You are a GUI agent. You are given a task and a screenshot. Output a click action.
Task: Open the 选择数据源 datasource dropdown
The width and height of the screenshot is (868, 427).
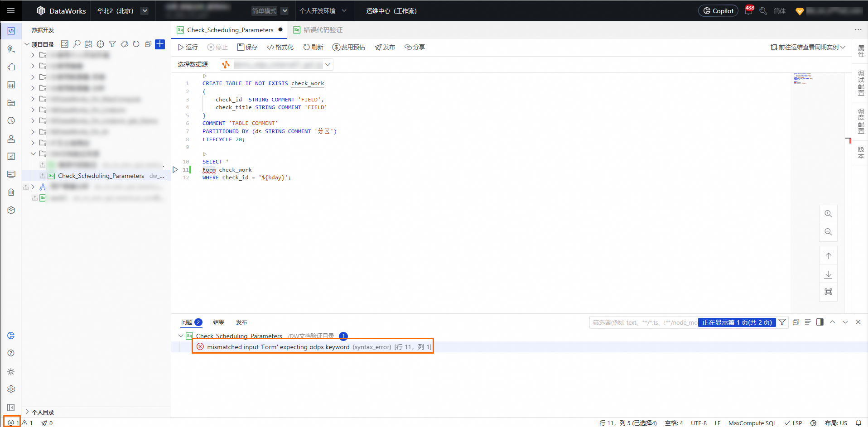(277, 65)
